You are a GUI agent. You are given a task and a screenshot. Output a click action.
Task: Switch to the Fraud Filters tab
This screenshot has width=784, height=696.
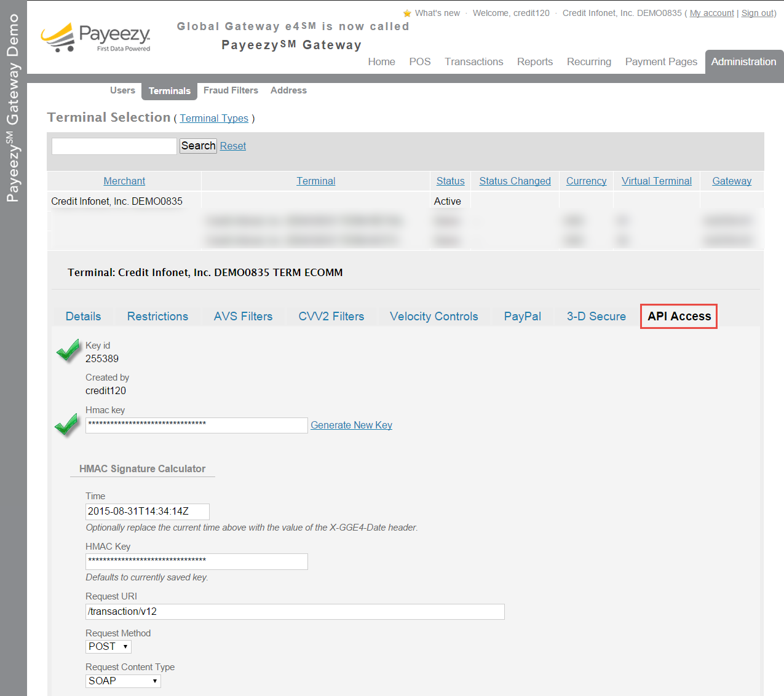pos(231,90)
